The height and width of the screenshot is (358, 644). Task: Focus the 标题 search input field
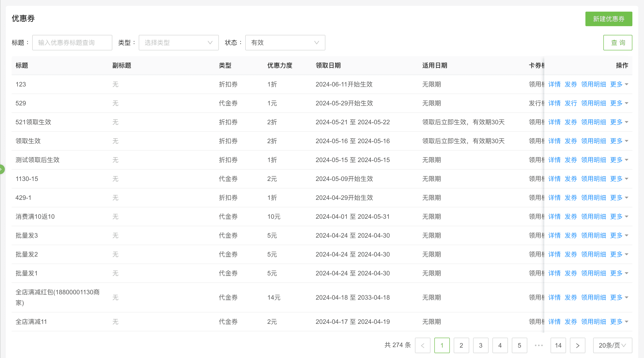click(x=72, y=43)
